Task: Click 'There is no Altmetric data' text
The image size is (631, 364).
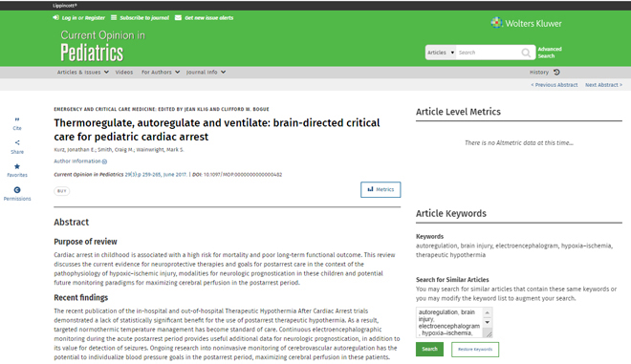Action: 519,142
